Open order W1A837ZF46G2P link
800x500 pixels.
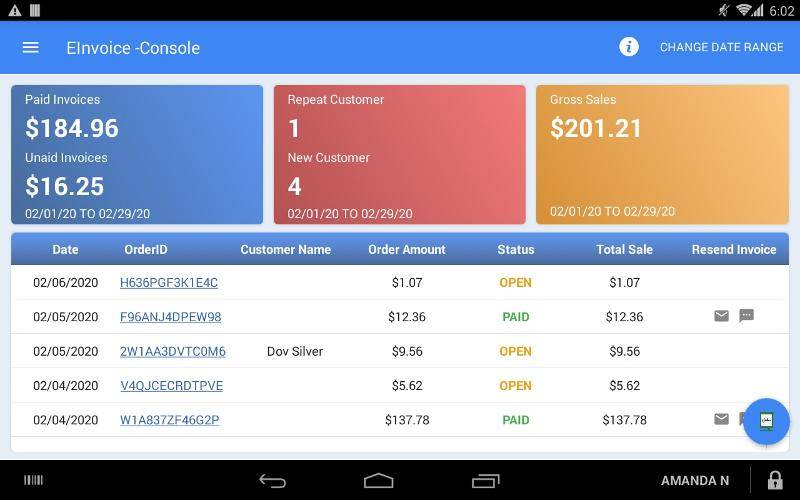169,420
